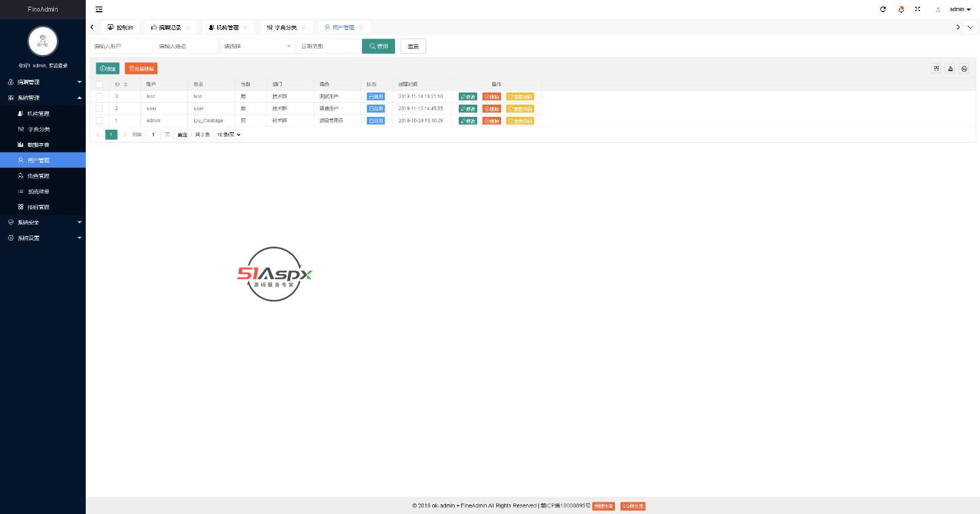Open the column filter icon in table toolbar

[937, 69]
